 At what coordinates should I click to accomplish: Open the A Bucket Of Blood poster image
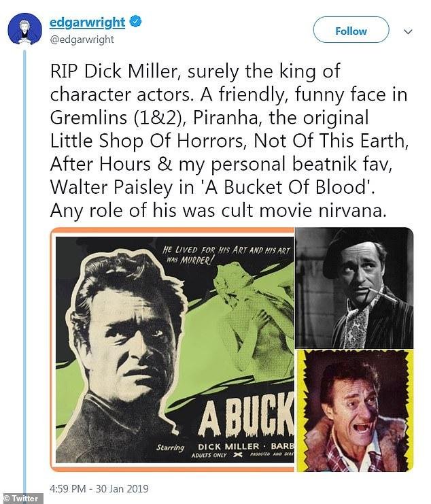[172, 350]
